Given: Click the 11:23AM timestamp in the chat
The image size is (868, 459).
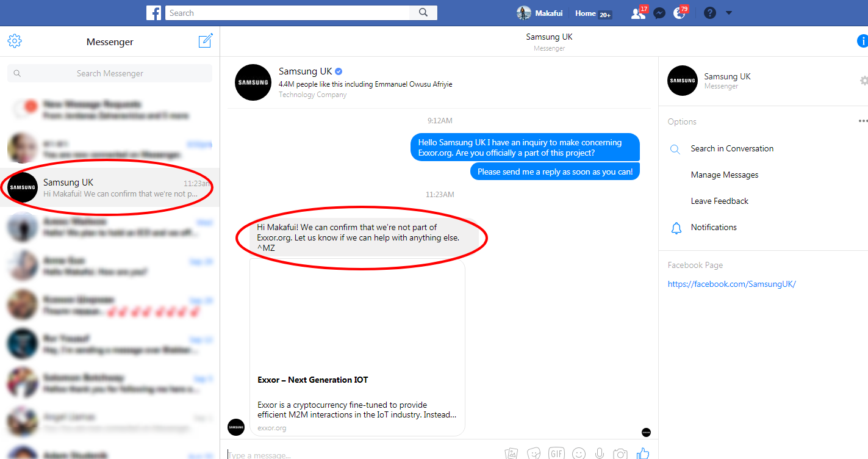Looking at the screenshot, I should [x=440, y=194].
